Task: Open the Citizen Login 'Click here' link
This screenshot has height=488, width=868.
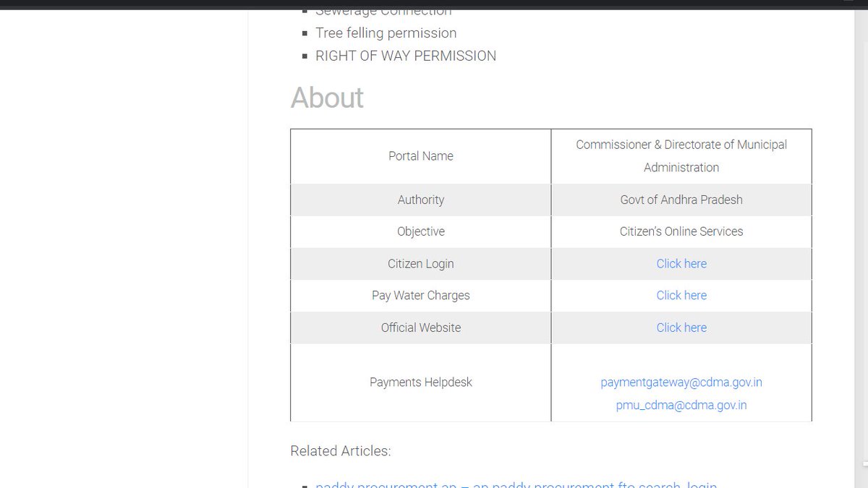Action: coord(681,264)
